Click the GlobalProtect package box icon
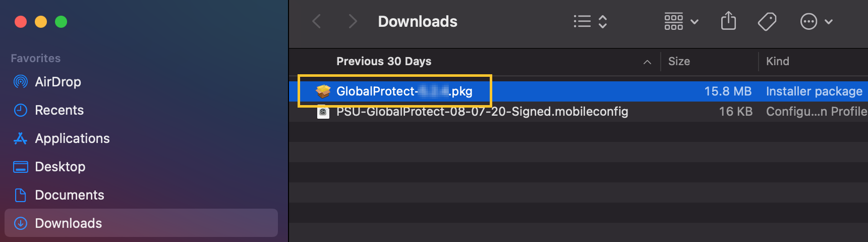868x242 pixels. coord(323,91)
